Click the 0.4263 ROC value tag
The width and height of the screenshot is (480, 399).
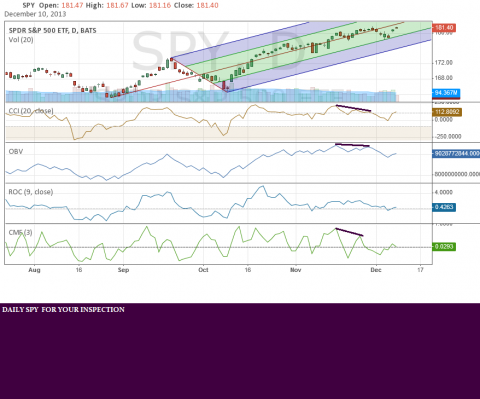[x=444, y=207]
